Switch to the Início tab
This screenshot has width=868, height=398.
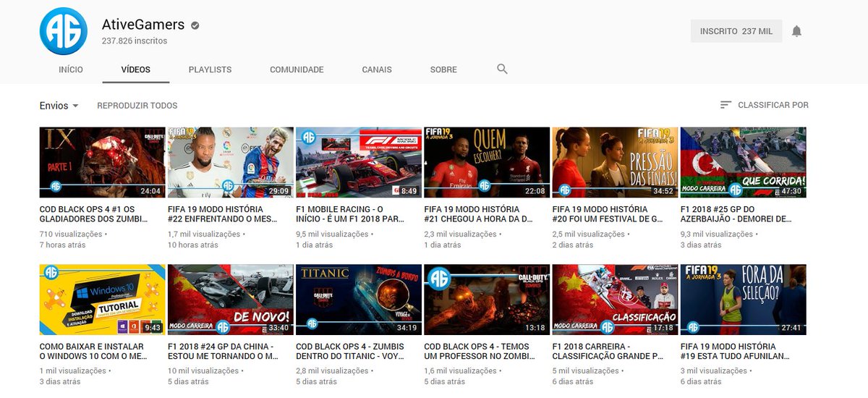[x=71, y=69]
